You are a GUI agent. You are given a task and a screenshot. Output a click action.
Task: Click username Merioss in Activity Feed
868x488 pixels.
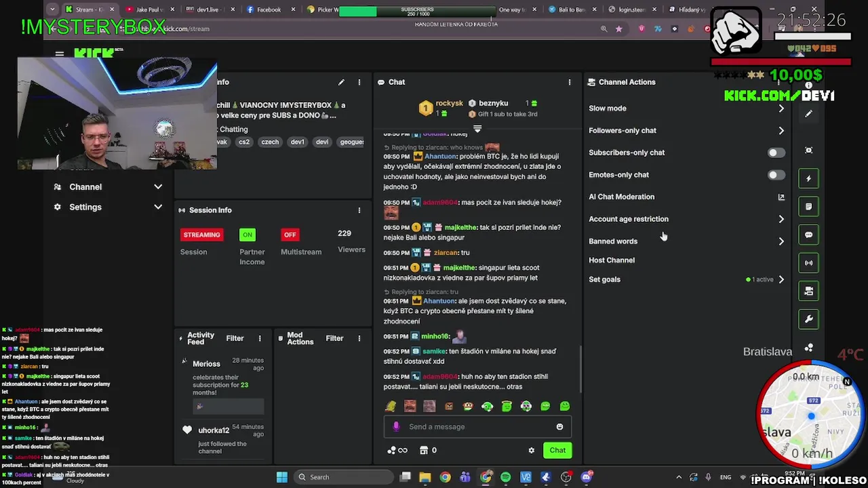pyautogui.click(x=206, y=364)
